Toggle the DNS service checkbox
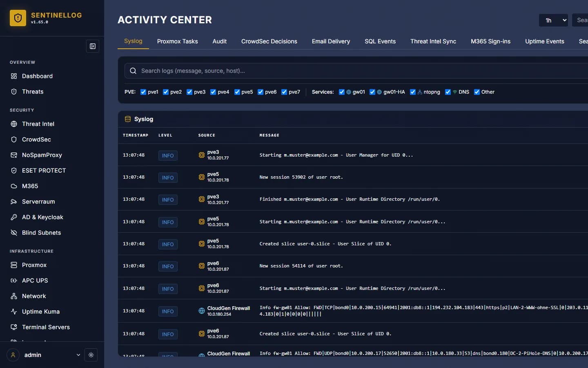The image size is (588, 368). coord(448,92)
